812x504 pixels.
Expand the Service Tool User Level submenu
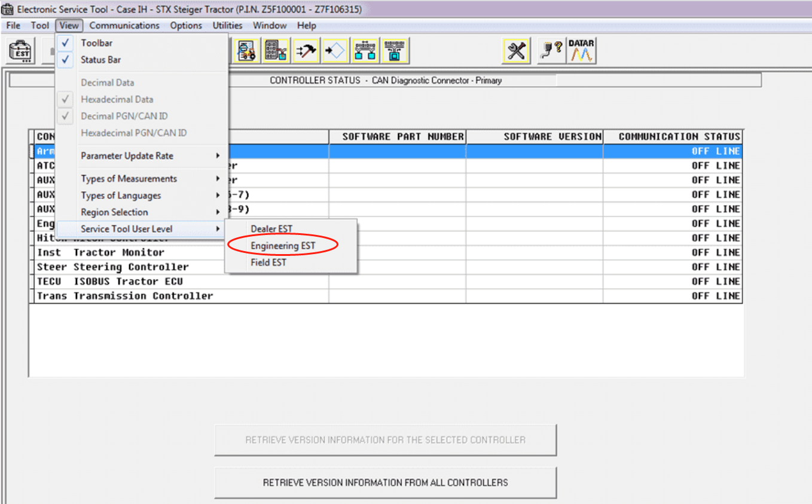(142, 229)
